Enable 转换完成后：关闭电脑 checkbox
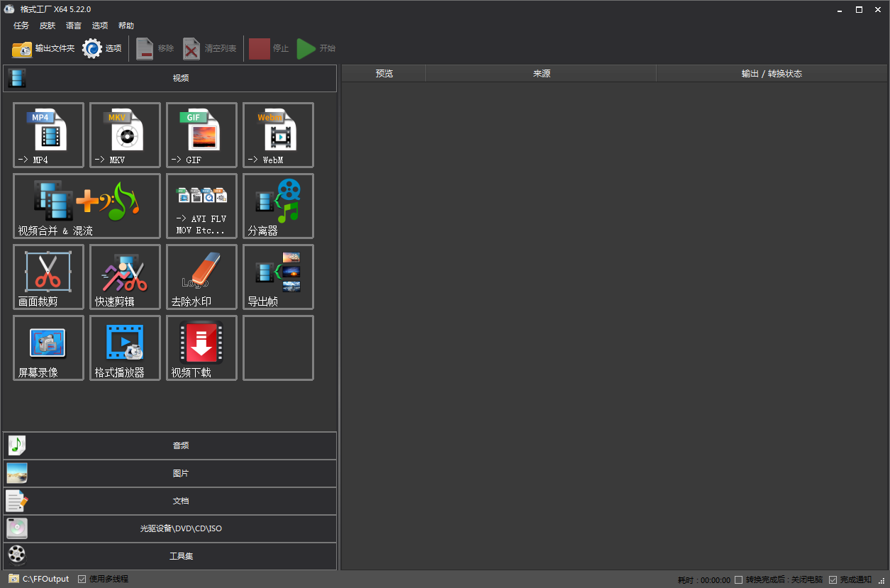 (x=739, y=579)
